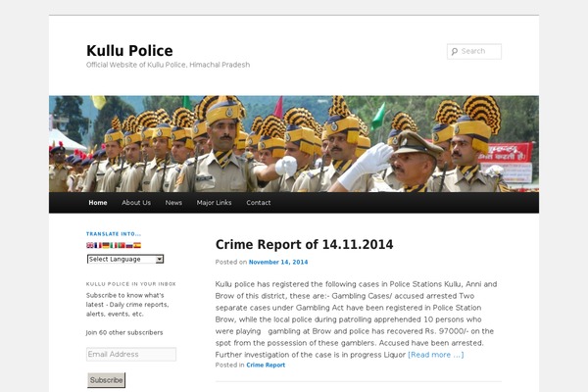The height and width of the screenshot is (392, 588).
Task: Go to the Home menu item
Action: click(98, 203)
